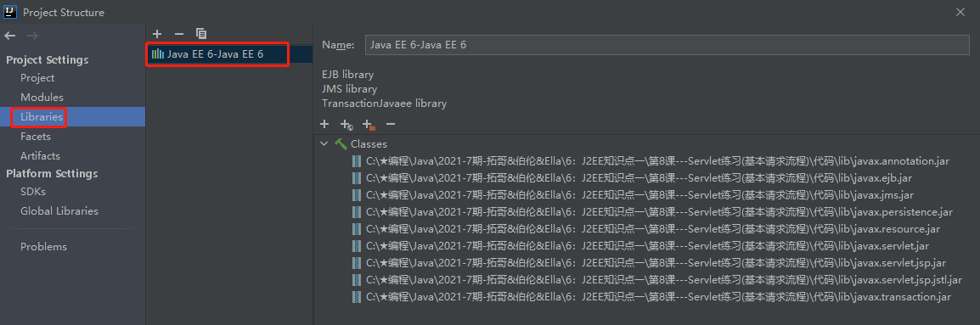This screenshot has width=980, height=325.
Task: Click the JMS library text
Action: click(x=349, y=89)
